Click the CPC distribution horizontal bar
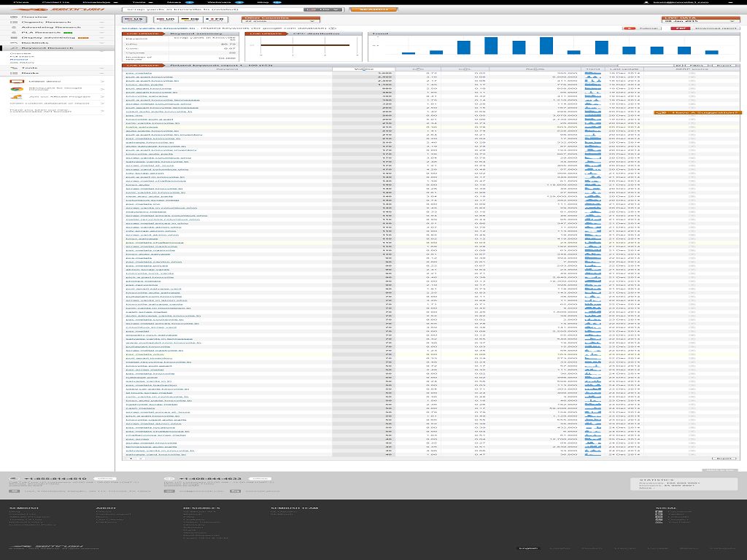Screen dimensions: 747x560 pos(305,45)
